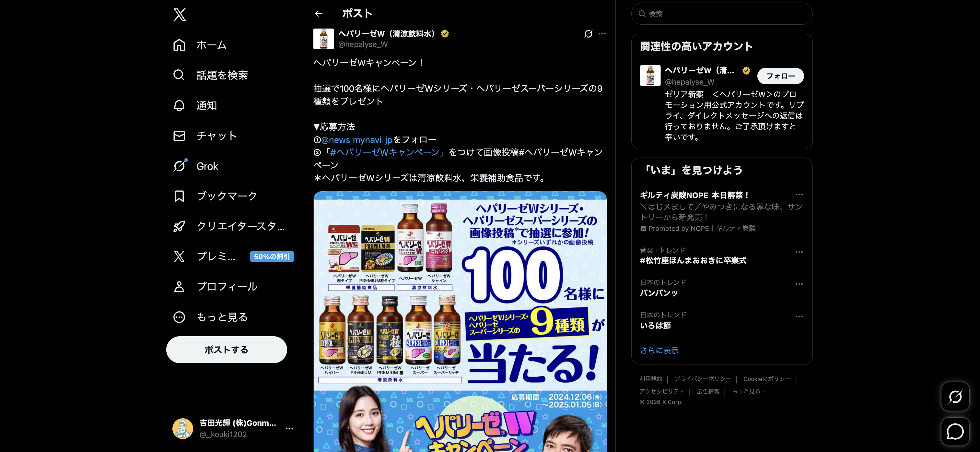
Task: Select the 話題を検索 magnifier icon
Action: click(x=179, y=75)
